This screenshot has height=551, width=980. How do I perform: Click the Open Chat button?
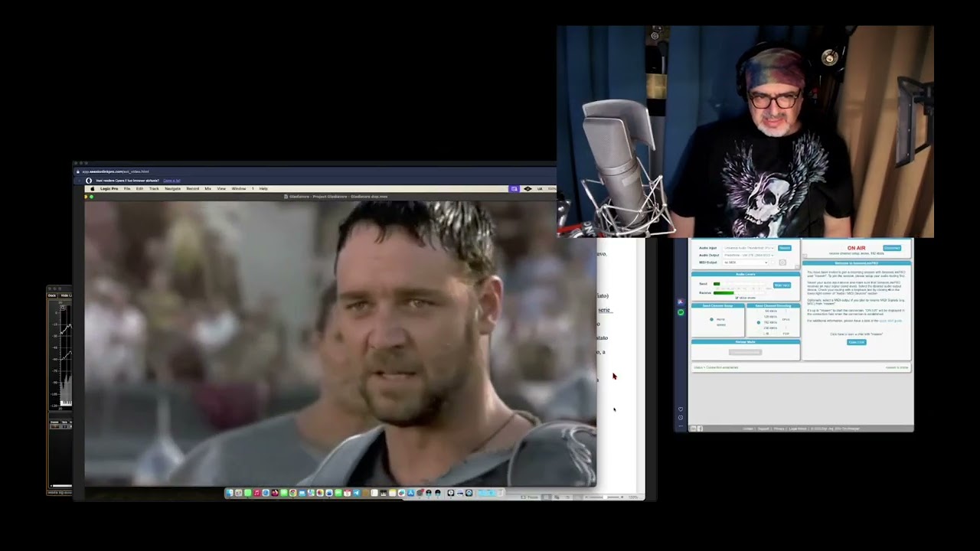pos(857,342)
